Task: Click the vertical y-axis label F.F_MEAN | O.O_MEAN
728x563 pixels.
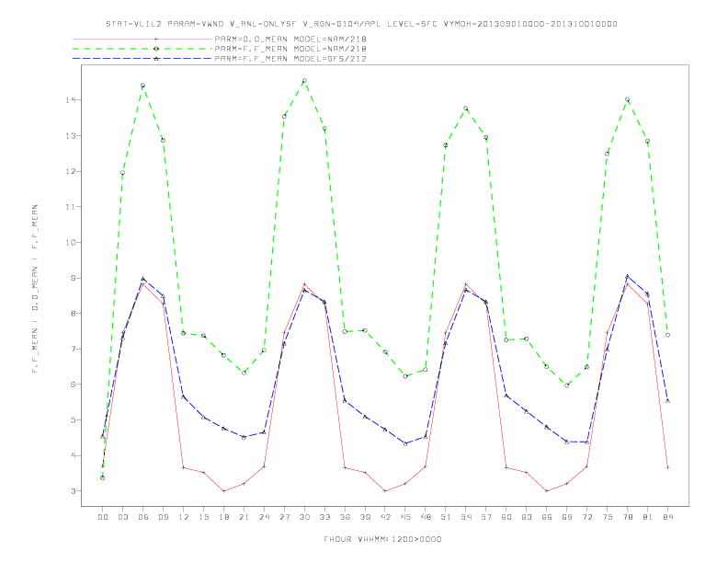Action: click(35, 289)
